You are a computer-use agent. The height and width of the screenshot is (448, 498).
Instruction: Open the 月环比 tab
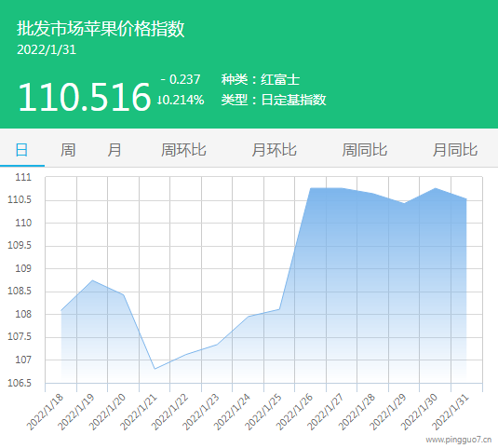pos(274,150)
